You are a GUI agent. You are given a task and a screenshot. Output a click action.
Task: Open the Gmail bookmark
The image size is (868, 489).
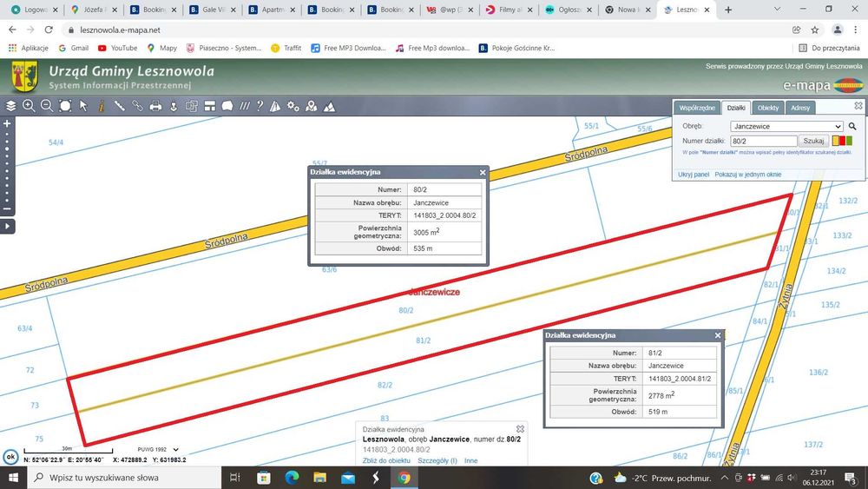click(74, 48)
